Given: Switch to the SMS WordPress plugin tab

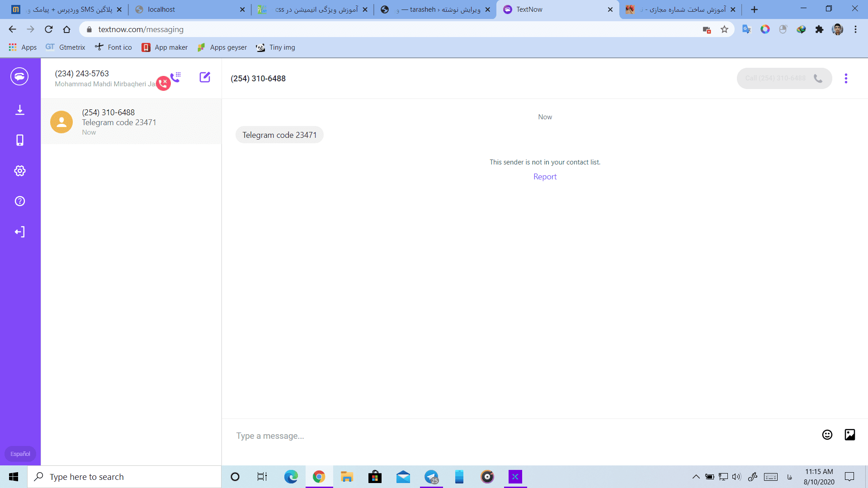Looking at the screenshot, I should click(x=67, y=9).
